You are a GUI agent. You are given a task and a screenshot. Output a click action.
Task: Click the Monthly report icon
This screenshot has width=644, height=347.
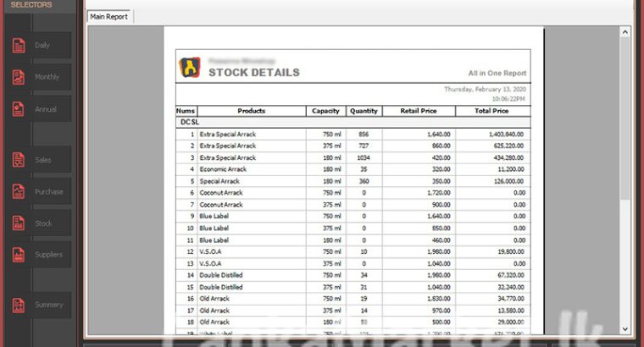coord(18,77)
